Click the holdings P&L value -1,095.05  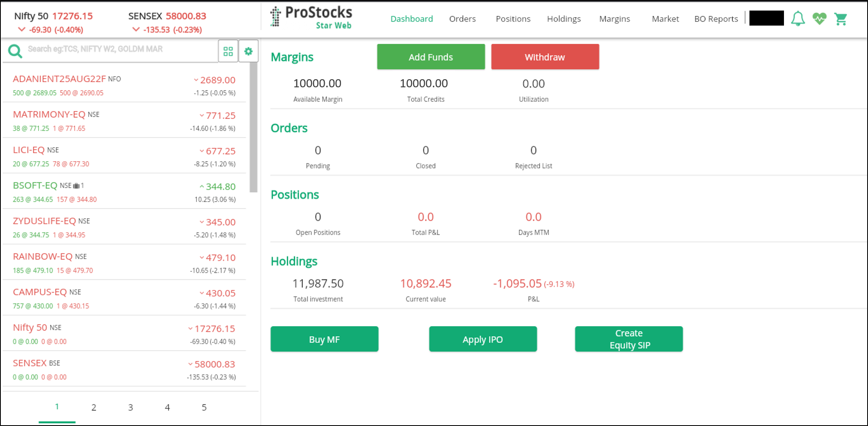tap(517, 283)
